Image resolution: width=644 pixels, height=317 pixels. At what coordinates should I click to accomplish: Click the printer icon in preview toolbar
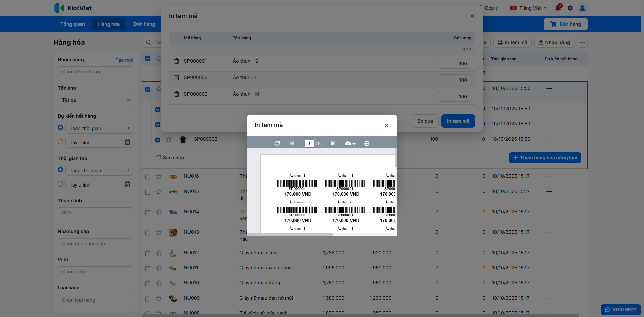coord(367,143)
